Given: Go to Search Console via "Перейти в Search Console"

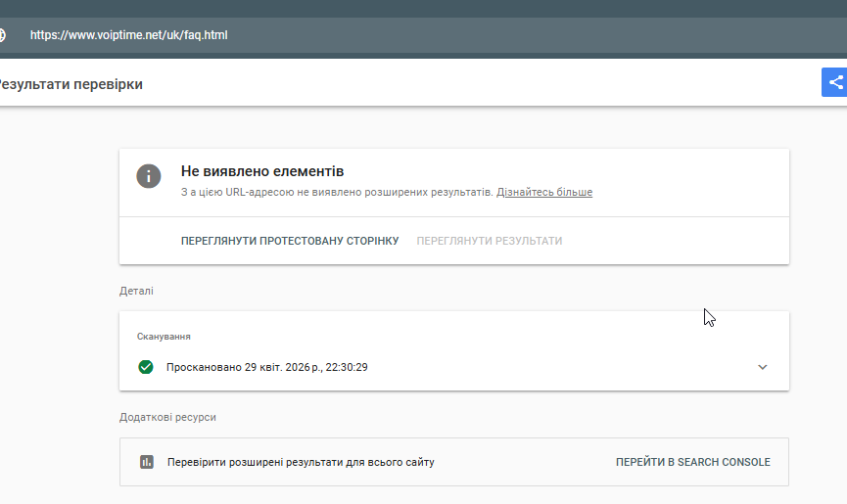Looking at the screenshot, I should pos(692,462).
